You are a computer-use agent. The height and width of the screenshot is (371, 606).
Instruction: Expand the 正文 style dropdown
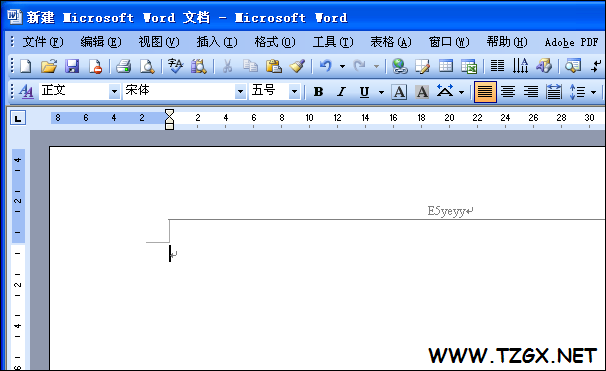tap(114, 92)
